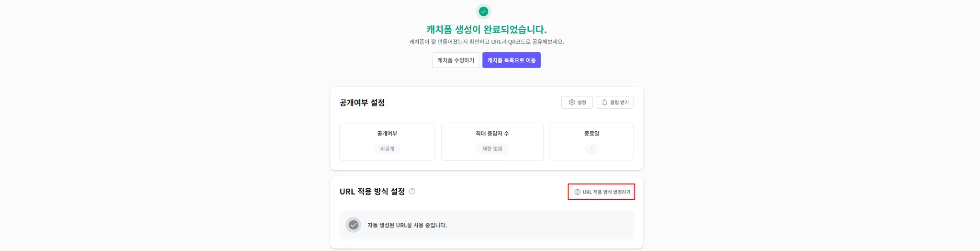Screen dimensions: 980x251
Task: Click the 캐치폼 생성이 완료되었습니다 heading
Action: pyautogui.click(x=486, y=30)
